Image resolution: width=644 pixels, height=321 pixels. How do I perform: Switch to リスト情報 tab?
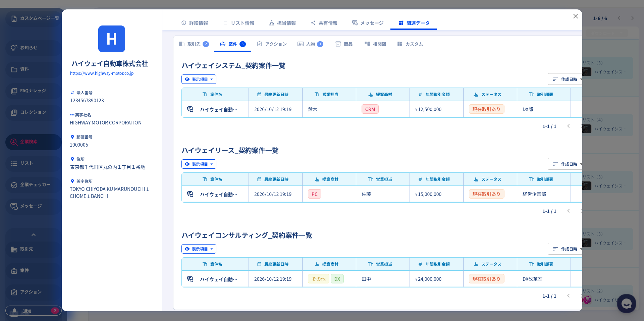[238, 23]
